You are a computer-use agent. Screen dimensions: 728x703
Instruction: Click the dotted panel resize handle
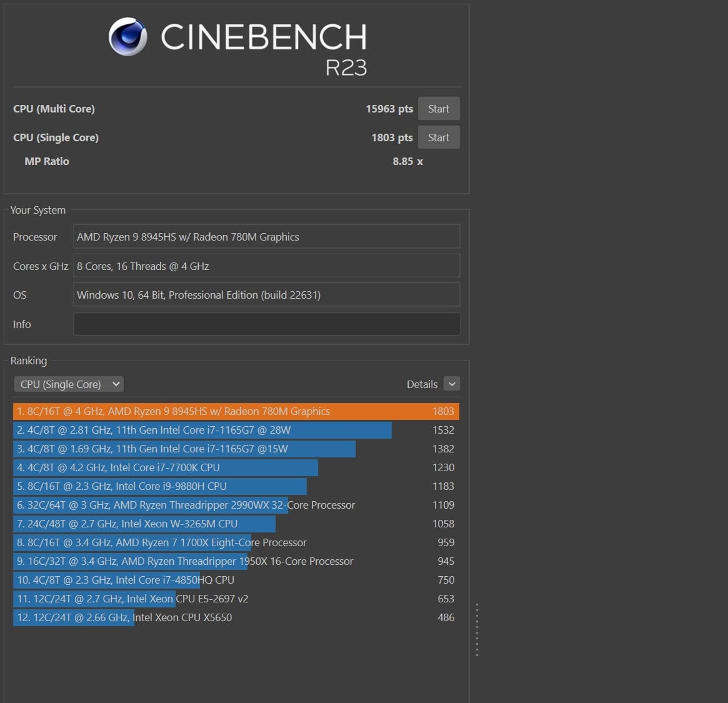tap(477, 629)
